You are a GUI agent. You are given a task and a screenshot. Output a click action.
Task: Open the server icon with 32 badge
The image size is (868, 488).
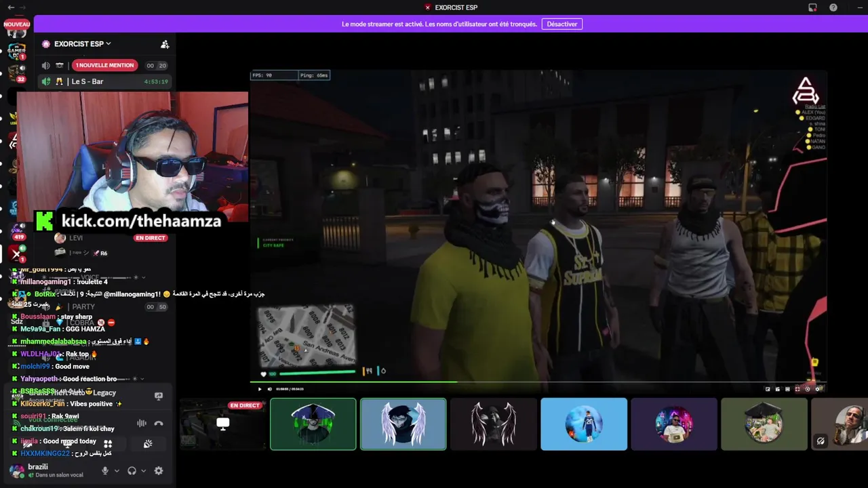(x=16, y=73)
